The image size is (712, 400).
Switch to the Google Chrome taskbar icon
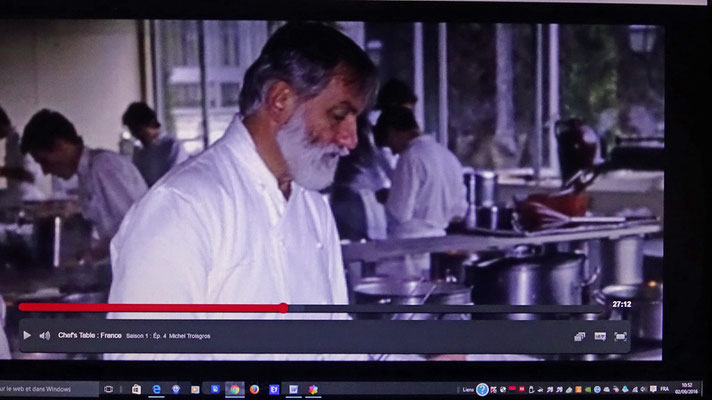[235, 389]
